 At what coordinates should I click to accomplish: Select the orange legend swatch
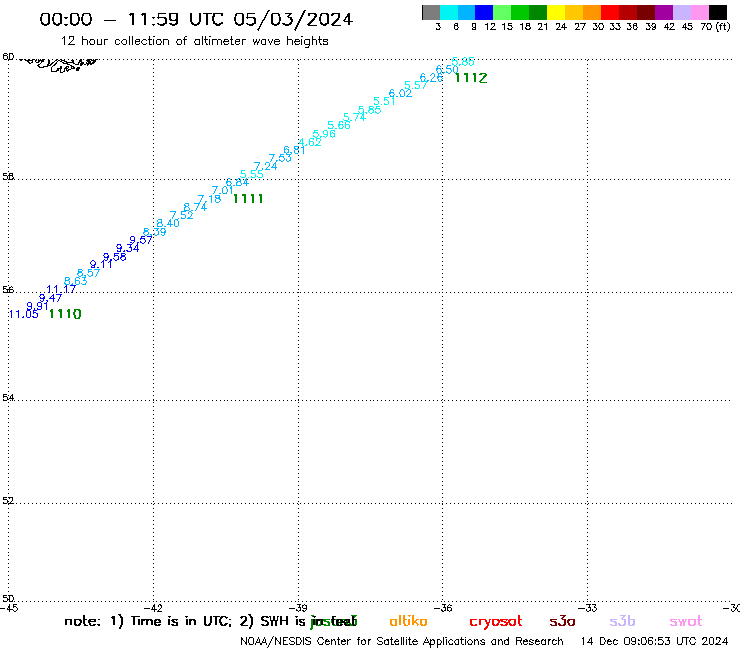(592, 12)
